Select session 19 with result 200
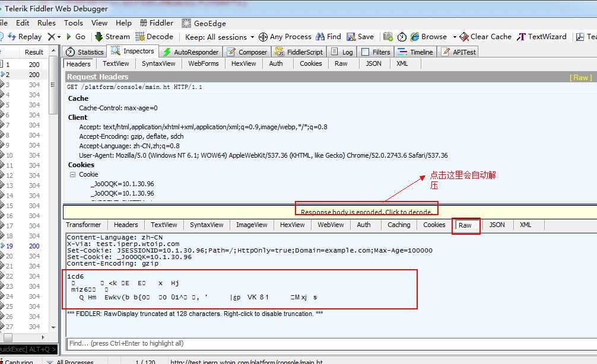This screenshot has height=364, width=597. [x=24, y=246]
